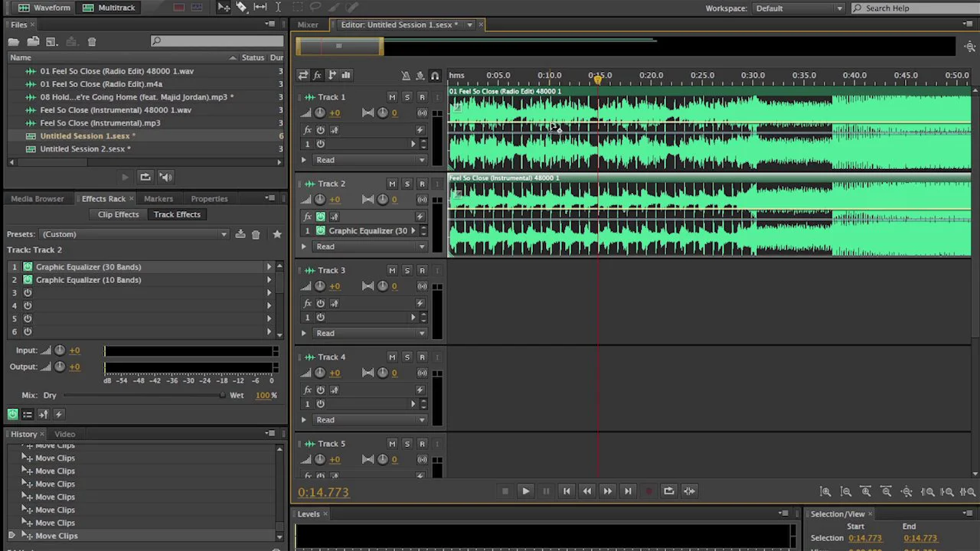This screenshot has width=980, height=551.
Task: Click the Open File folder icon in Files panel
Action: pyautogui.click(x=14, y=41)
